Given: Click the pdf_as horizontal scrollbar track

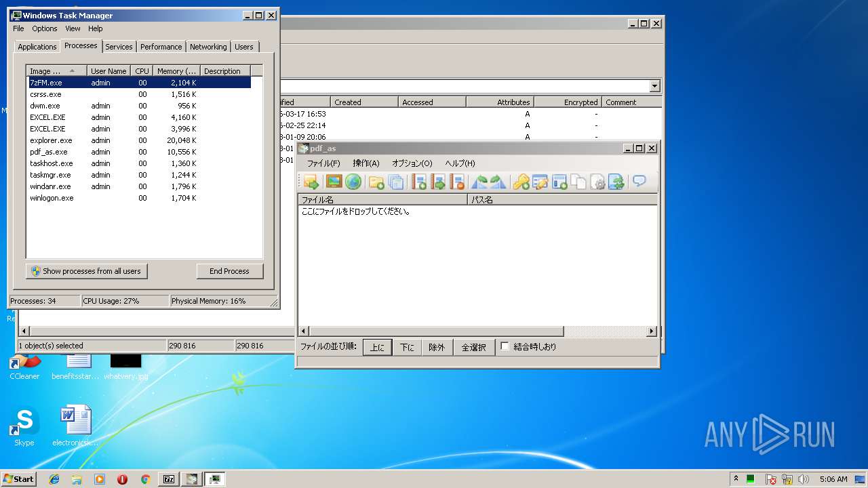Looking at the screenshot, I should tap(605, 331).
